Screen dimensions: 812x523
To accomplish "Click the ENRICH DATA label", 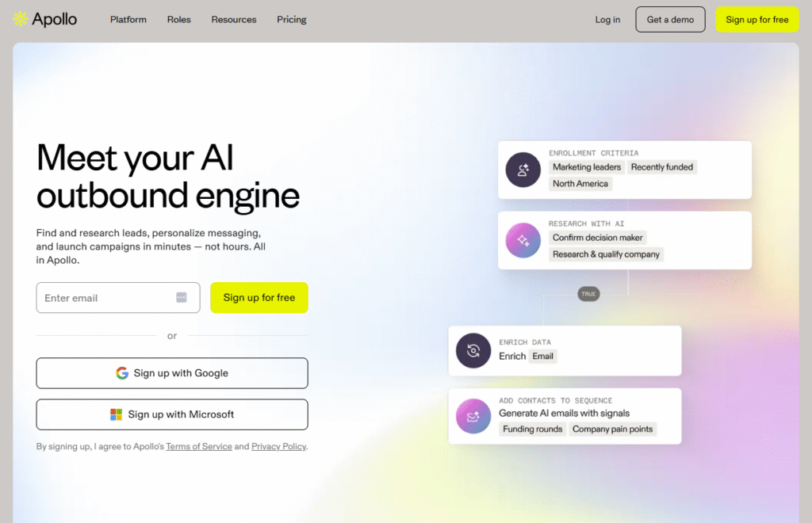I will pyautogui.click(x=525, y=342).
